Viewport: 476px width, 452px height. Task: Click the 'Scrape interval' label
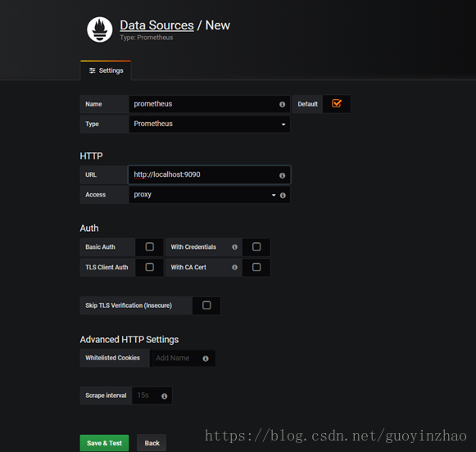[106, 395]
